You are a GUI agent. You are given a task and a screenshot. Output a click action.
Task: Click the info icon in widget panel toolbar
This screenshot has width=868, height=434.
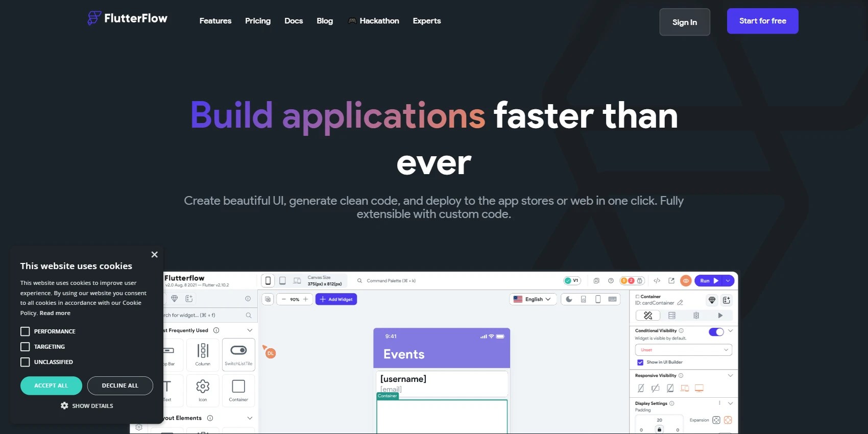(248, 298)
